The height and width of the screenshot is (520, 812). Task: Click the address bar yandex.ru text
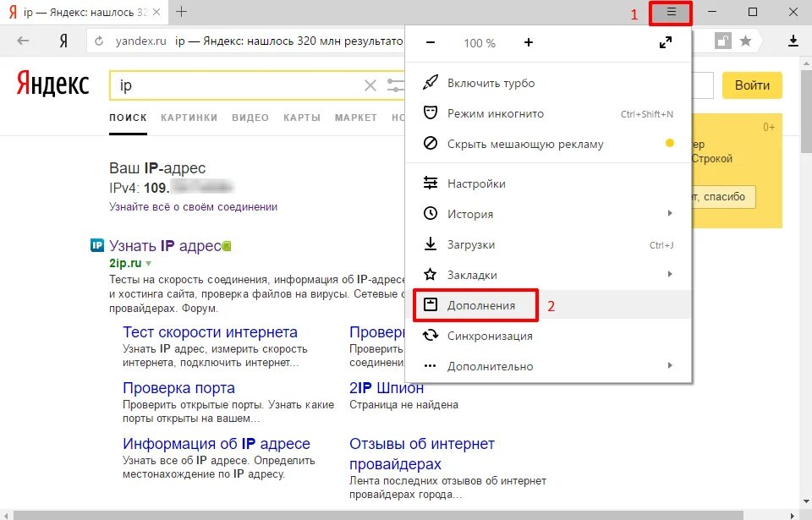point(141,41)
